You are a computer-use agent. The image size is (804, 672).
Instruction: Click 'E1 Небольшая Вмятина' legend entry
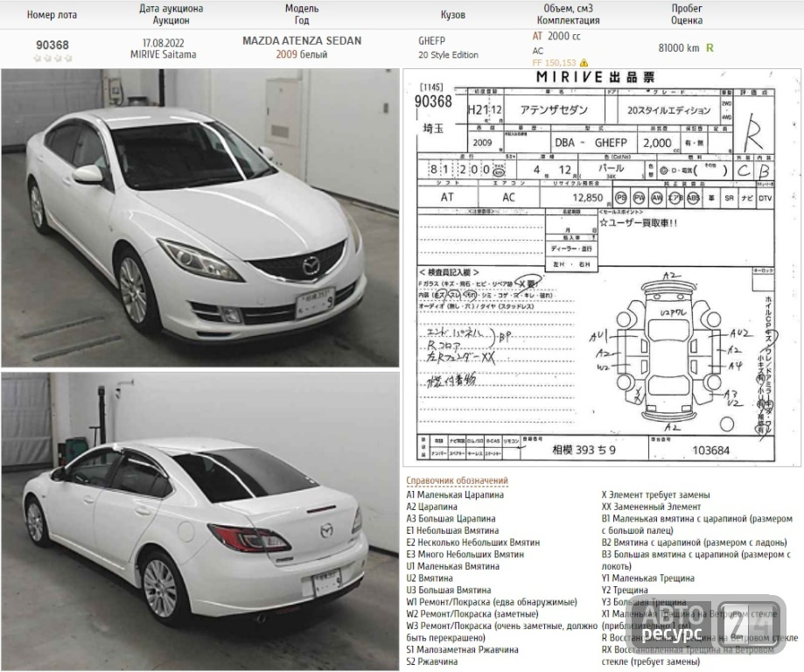(x=452, y=530)
